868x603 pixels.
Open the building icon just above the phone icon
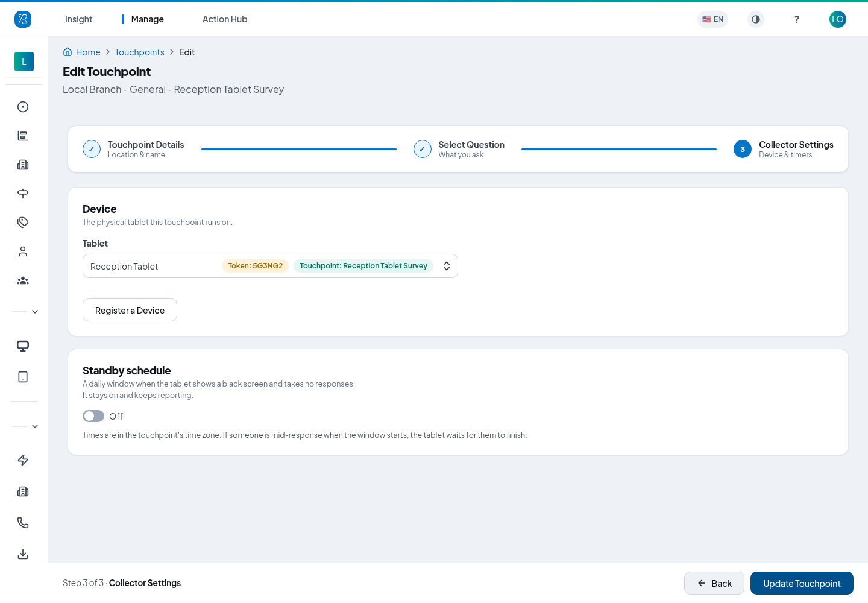pyautogui.click(x=23, y=491)
